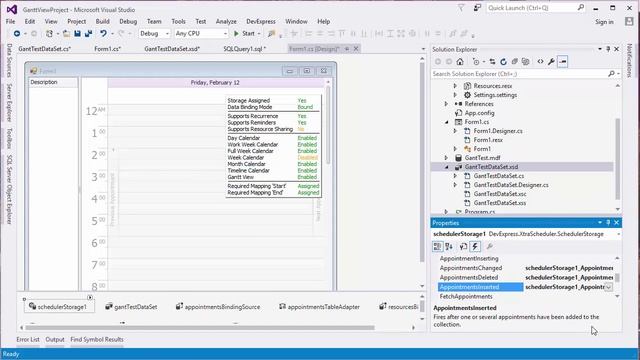Switch Properties panel to Categorized view

tap(438, 247)
